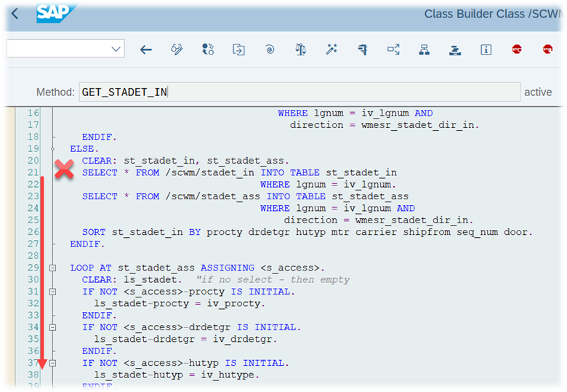Click the 'active' status text
The height and width of the screenshot is (392, 567).
538,92
